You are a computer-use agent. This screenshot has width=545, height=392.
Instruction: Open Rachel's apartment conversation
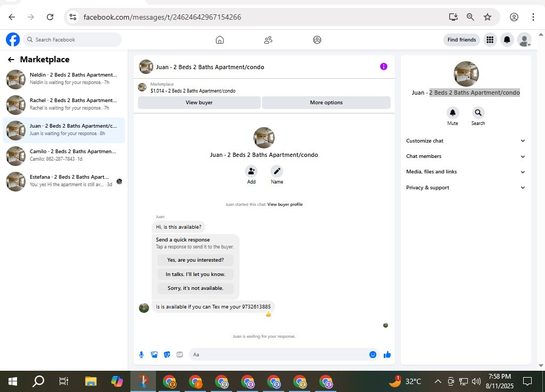point(64,104)
